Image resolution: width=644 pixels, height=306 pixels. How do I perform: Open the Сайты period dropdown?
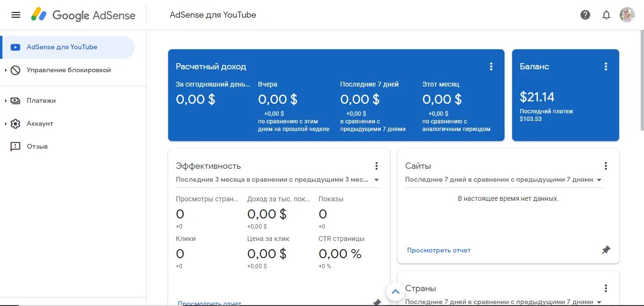coord(504,180)
